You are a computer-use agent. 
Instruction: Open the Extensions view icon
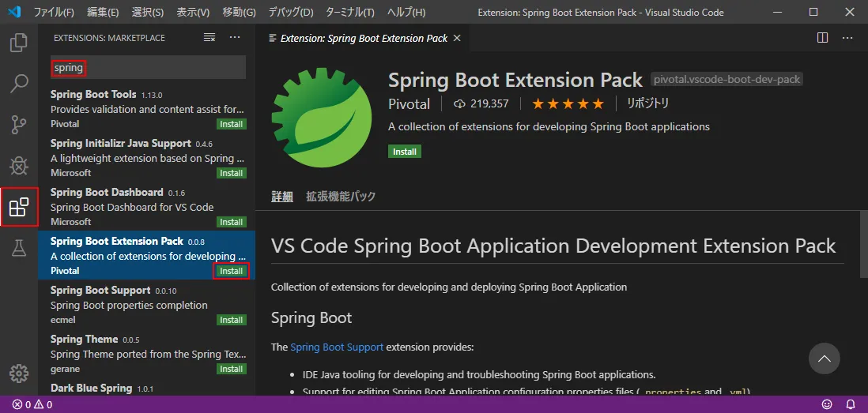[19, 207]
